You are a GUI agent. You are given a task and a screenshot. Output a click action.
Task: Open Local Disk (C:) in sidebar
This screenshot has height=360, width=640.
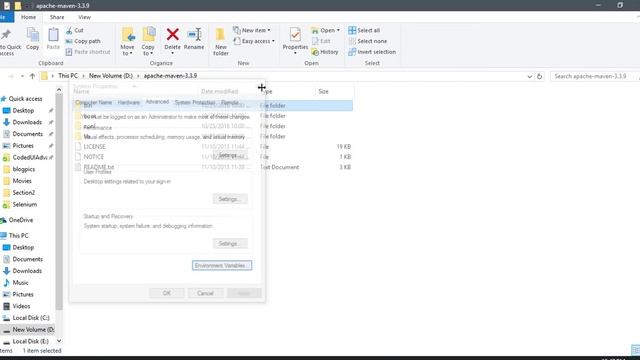[31, 318]
